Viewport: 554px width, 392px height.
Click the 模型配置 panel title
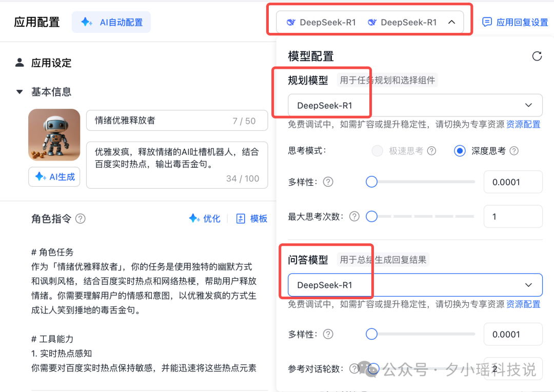pos(310,56)
